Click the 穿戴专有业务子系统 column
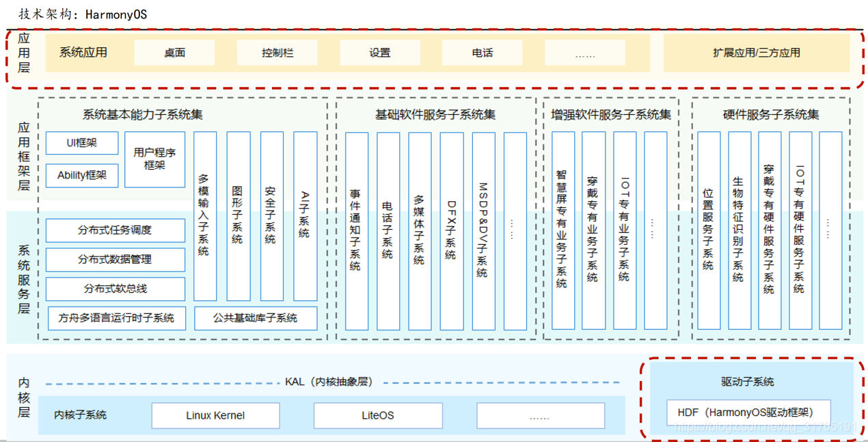The height and width of the screenshot is (442, 868). (x=593, y=231)
